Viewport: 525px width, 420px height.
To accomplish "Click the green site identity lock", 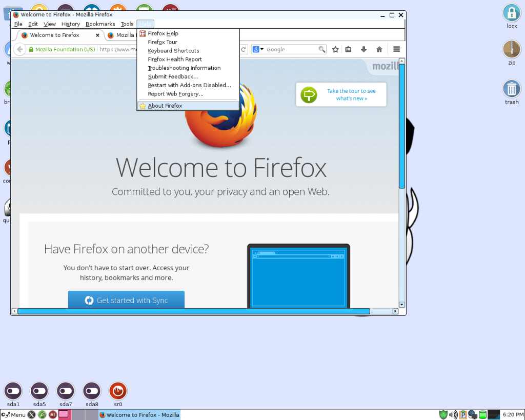I will 31,50.
